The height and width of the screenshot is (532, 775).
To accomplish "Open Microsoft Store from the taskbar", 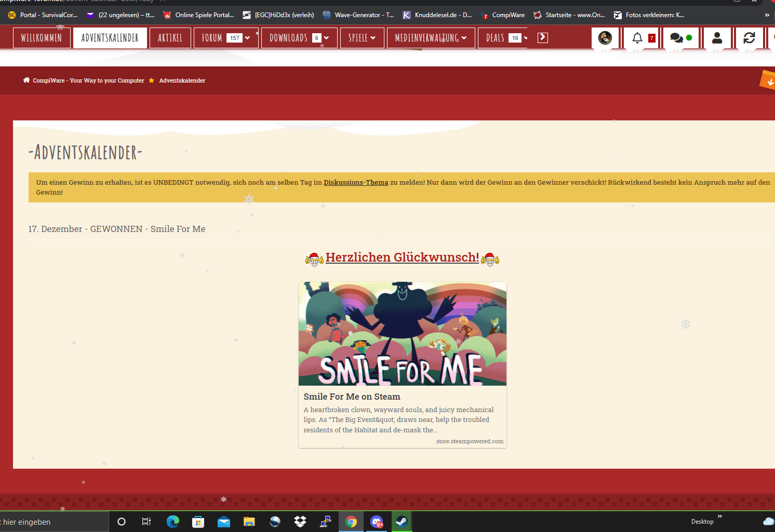I will pos(198,522).
